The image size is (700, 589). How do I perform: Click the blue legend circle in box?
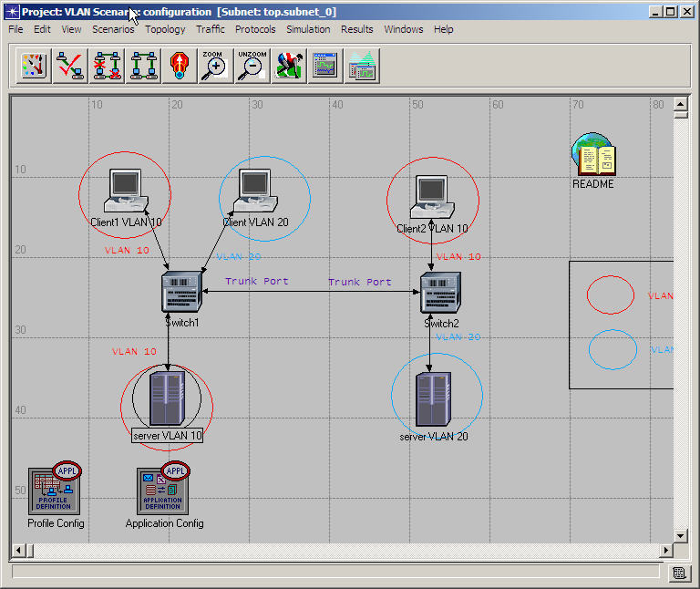pyautogui.click(x=612, y=349)
